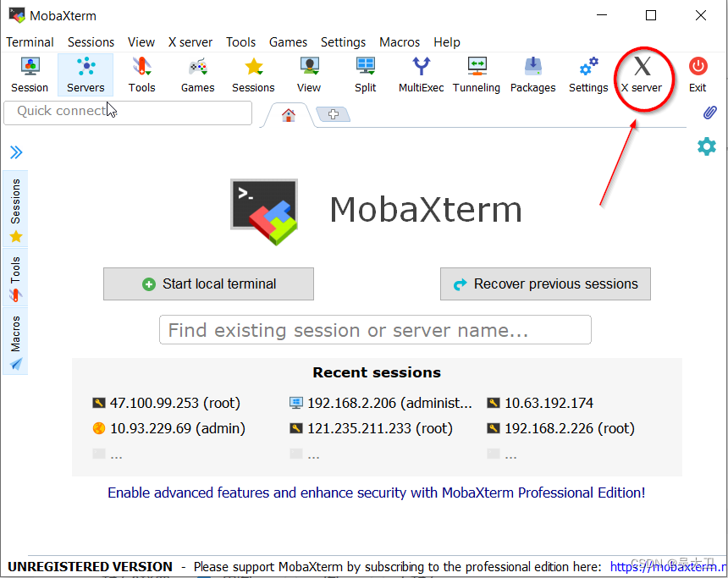Image resolution: width=728 pixels, height=578 pixels.
Task: Switch to the home tab
Action: pyautogui.click(x=287, y=114)
